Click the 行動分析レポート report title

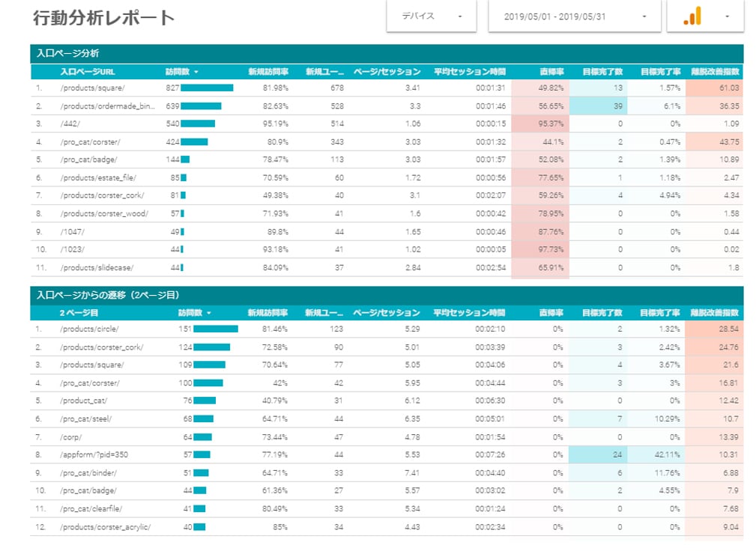pos(103,18)
